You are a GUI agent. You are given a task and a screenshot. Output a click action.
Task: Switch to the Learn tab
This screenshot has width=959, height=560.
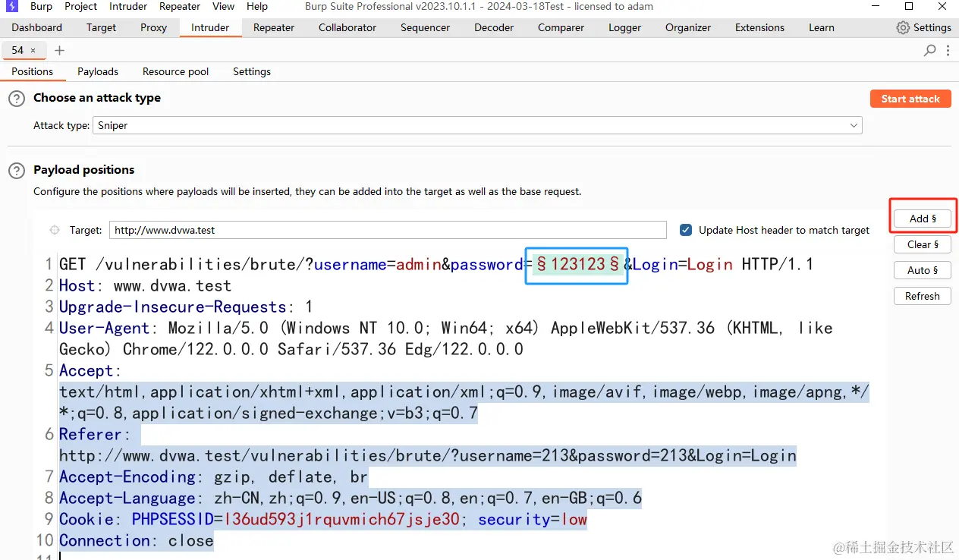(x=822, y=27)
